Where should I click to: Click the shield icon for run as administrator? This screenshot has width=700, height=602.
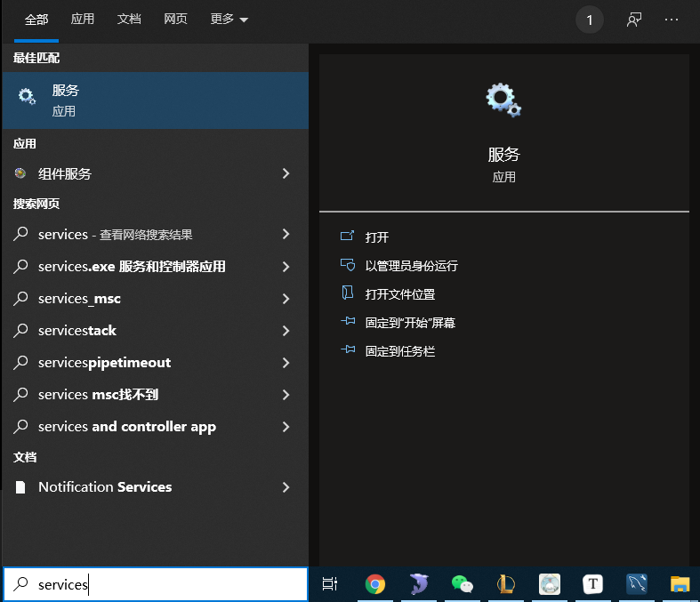click(348, 265)
